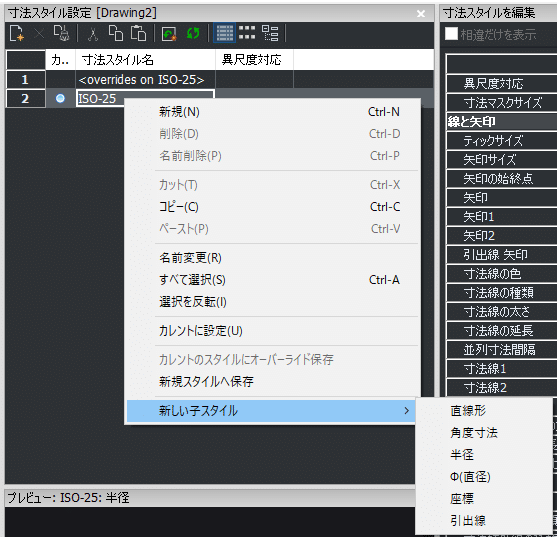
Task: Select 矢印の始終点 property
Action: pos(502,179)
